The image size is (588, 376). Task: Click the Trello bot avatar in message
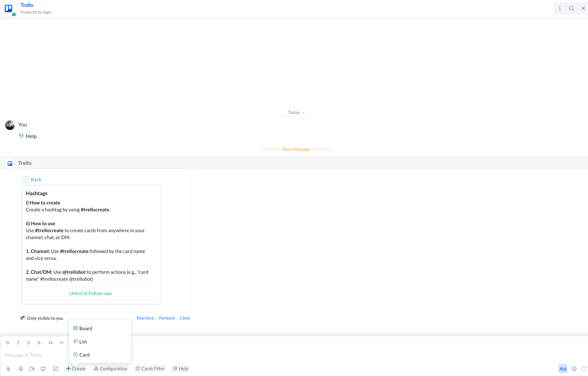tap(10, 163)
